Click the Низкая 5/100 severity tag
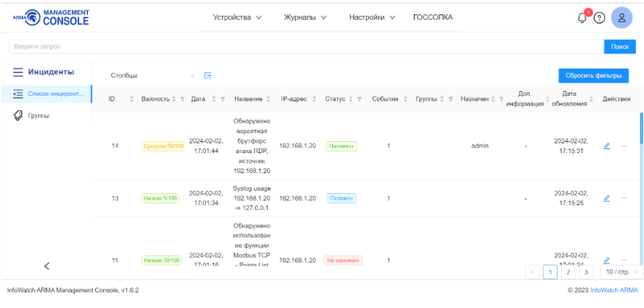This screenshot has height=308, width=644. [160, 199]
